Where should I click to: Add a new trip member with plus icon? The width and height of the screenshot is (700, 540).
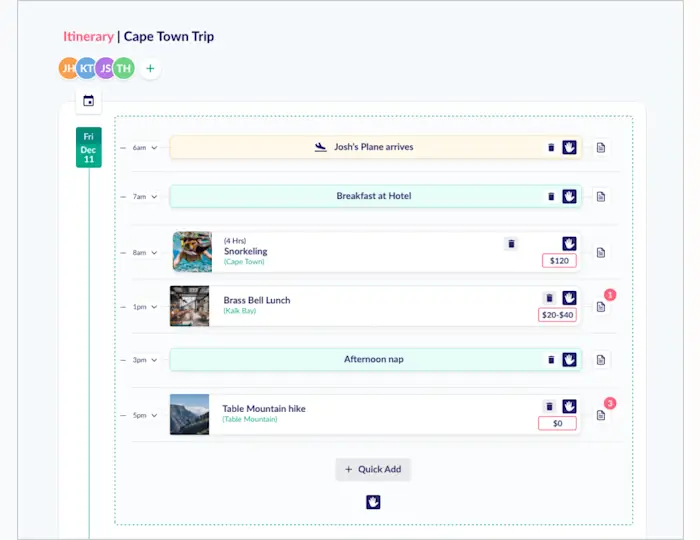click(150, 68)
